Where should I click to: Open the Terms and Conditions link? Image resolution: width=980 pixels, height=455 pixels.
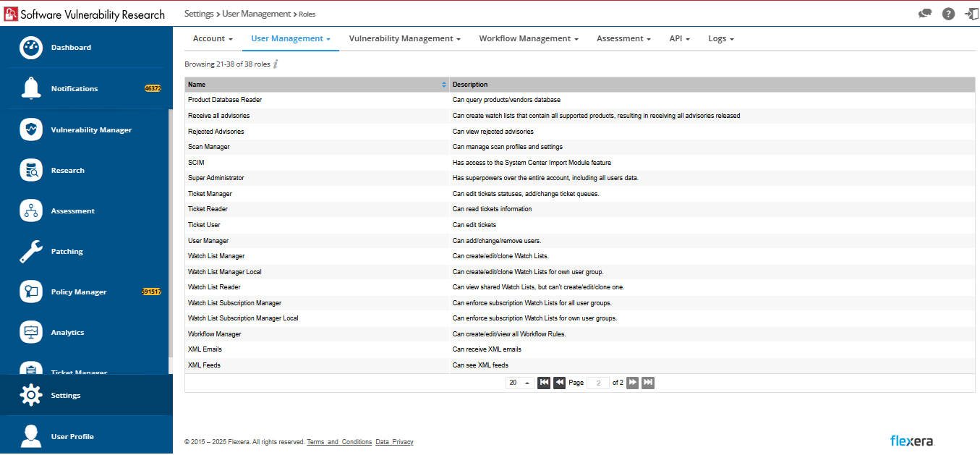point(339,442)
